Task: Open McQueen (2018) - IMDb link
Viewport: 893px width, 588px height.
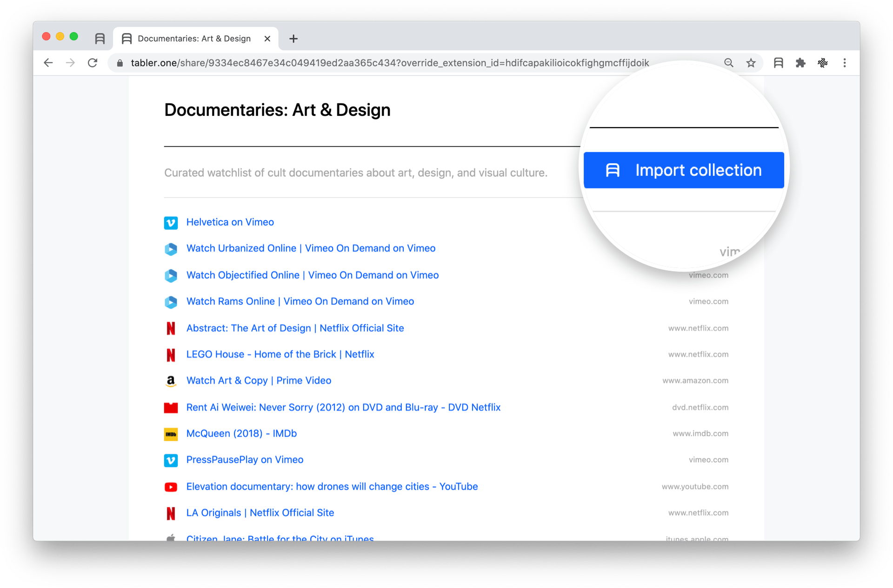Action: (x=241, y=434)
